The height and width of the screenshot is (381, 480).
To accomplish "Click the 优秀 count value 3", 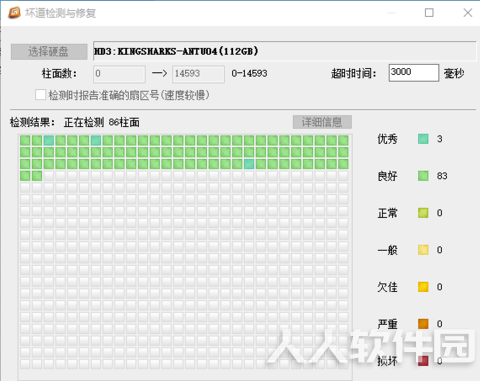I will tap(440, 139).
